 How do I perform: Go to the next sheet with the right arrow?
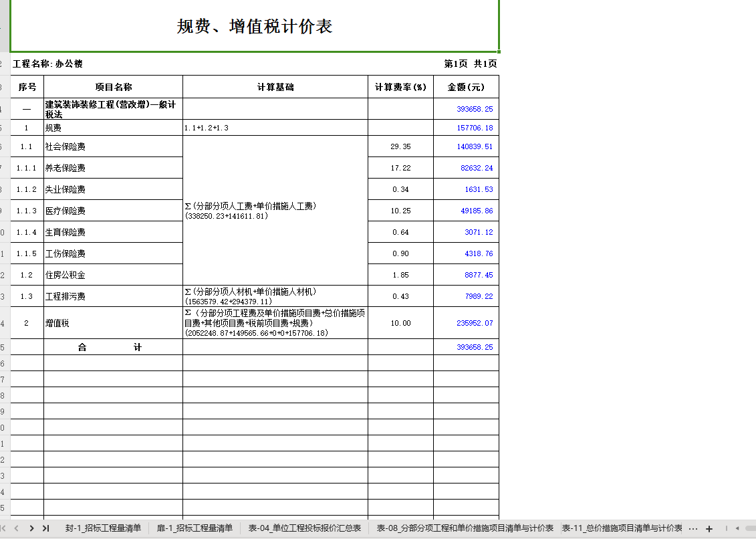pyautogui.click(x=32, y=528)
